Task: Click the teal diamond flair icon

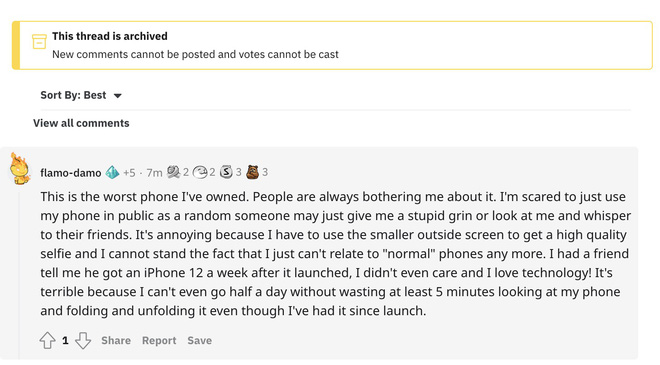Action: 112,172
